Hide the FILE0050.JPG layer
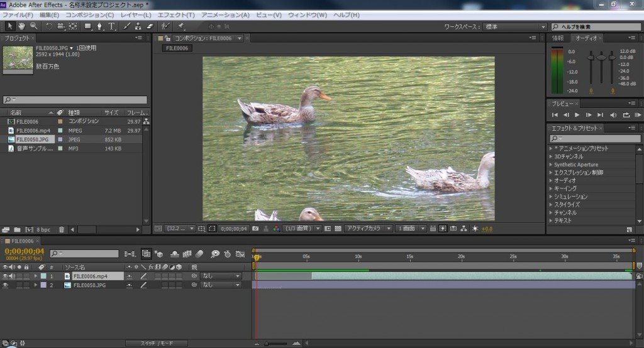 pyautogui.click(x=5, y=285)
